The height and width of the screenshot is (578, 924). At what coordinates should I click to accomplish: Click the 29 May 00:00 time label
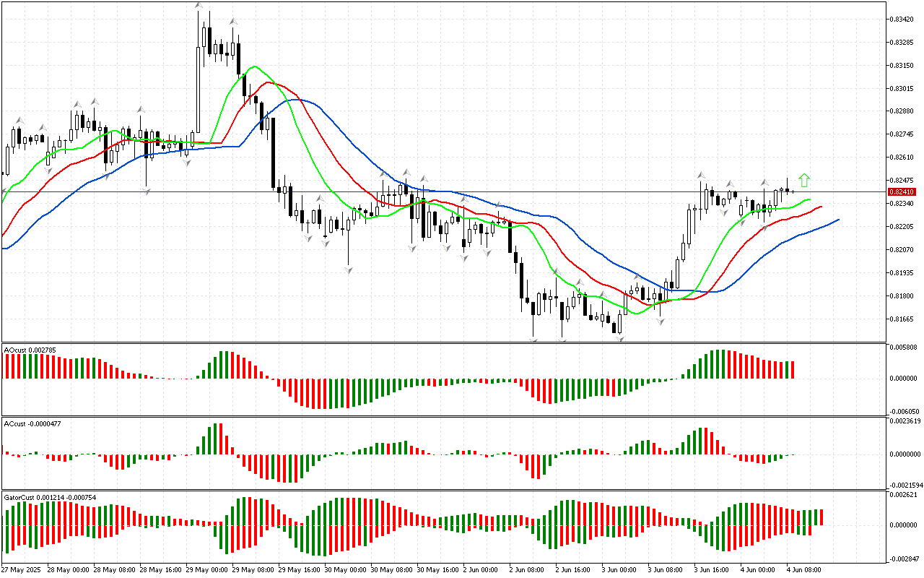coord(207,569)
